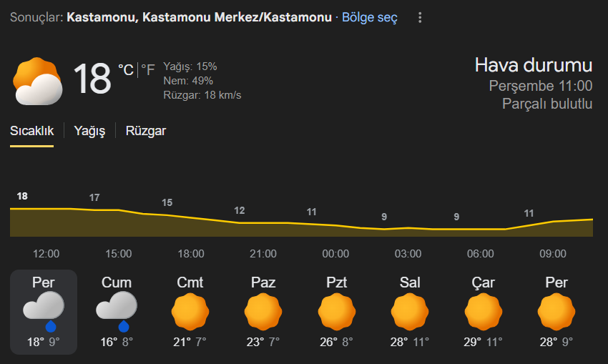The image size is (608, 364).
Task: Click the 21:00 temperature value 12
Action: [239, 210]
